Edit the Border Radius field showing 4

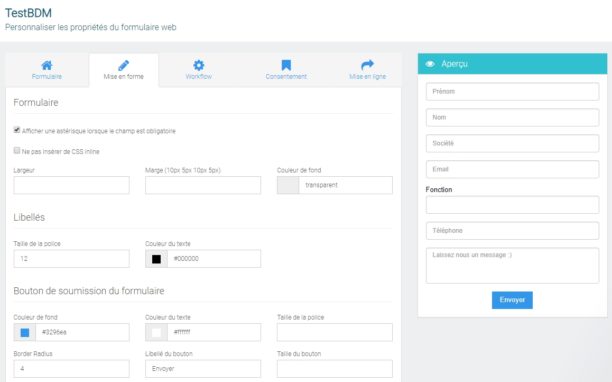[71, 368]
